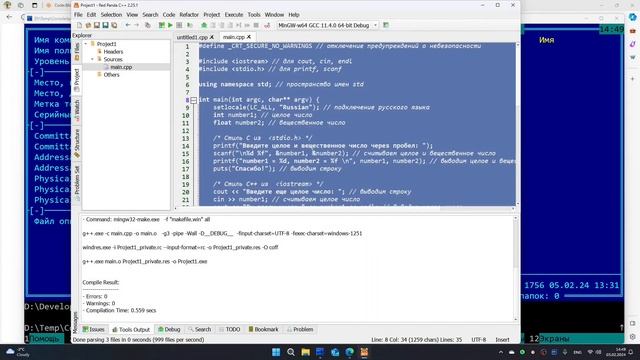Screen dimensions: 640x360
Task: Switch to the Debug bottom tab
Action: [169, 329]
